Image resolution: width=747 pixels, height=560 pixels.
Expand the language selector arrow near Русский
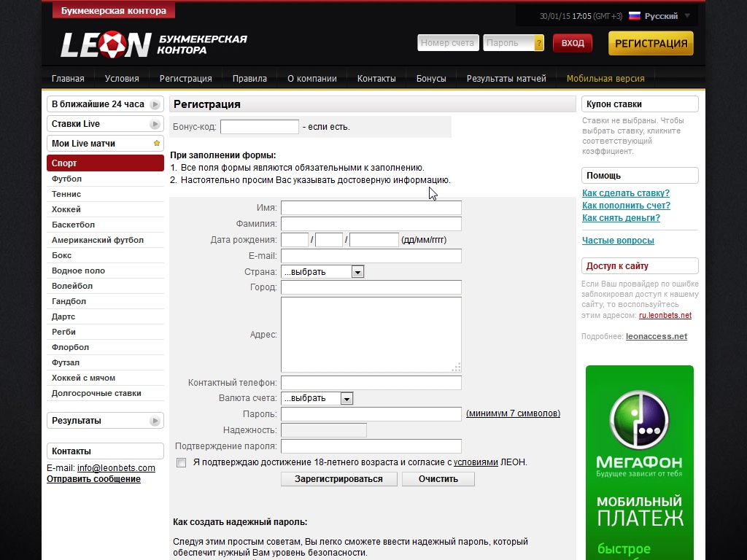687,16
